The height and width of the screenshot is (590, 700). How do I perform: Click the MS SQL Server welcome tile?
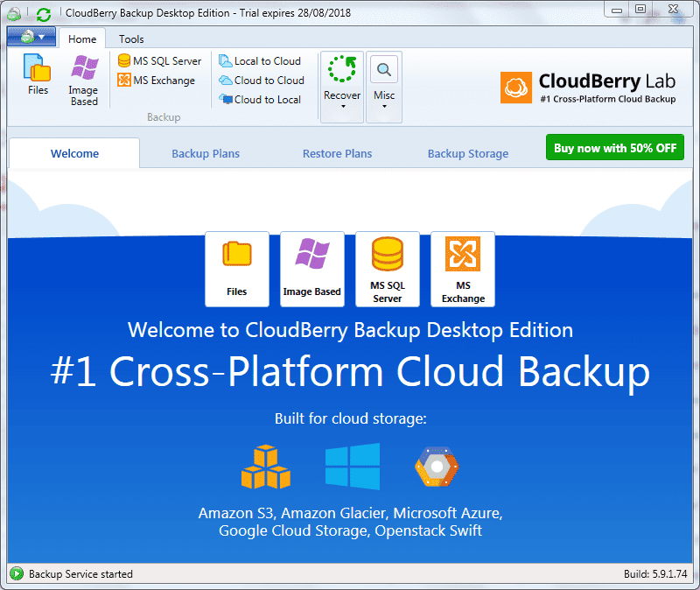388,269
